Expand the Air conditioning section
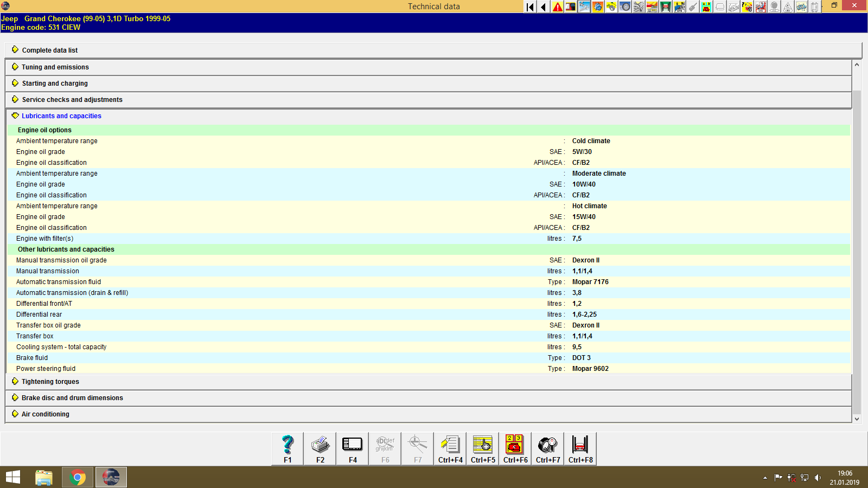Image resolution: width=868 pixels, height=488 pixels. pyautogui.click(x=45, y=414)
